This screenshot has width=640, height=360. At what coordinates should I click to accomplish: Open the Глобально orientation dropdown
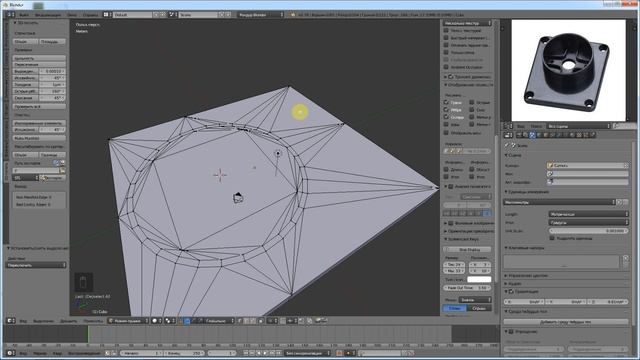(218, 321)
